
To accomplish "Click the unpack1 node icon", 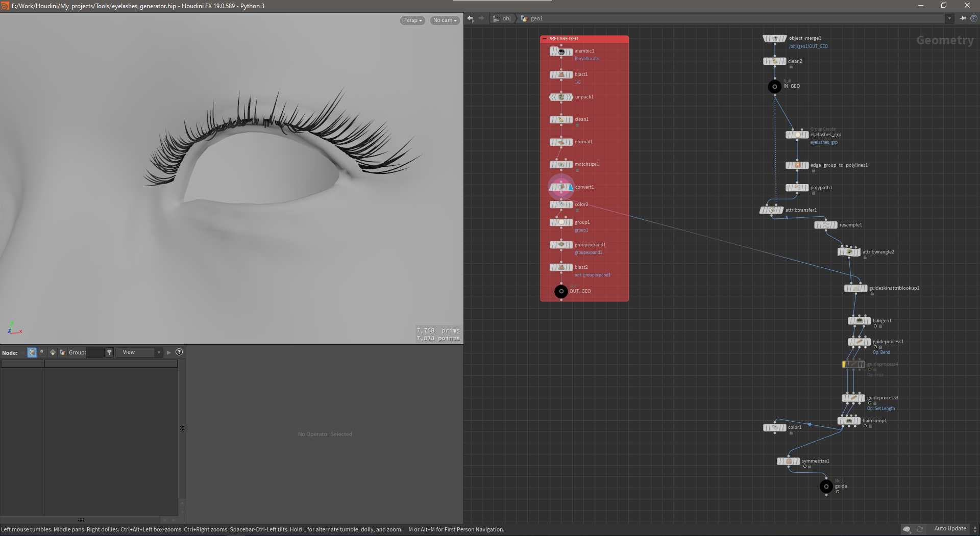I will (x=561, y=97).
